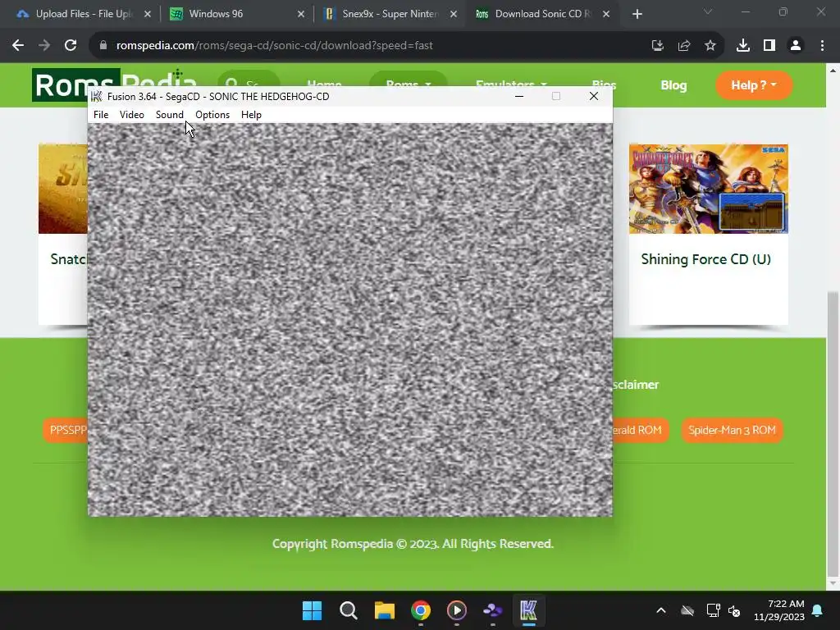
Task: Close the Upload Files tab
Action: (148, 15)
